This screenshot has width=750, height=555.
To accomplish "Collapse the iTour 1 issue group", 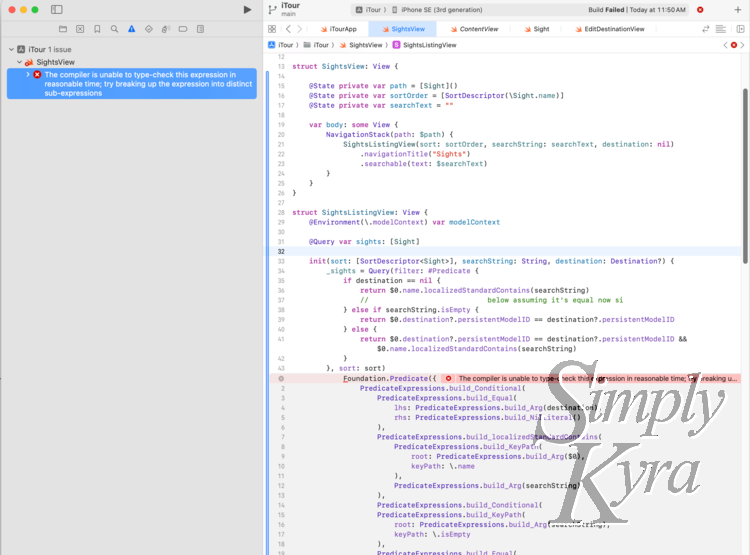I will point(11,49).
